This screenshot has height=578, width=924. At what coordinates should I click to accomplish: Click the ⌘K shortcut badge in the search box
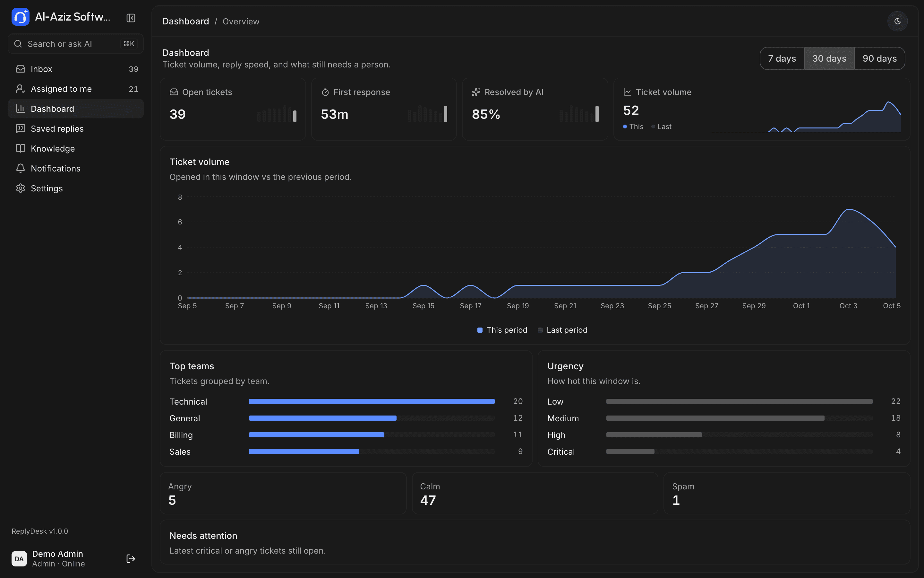tap(129, 44)
